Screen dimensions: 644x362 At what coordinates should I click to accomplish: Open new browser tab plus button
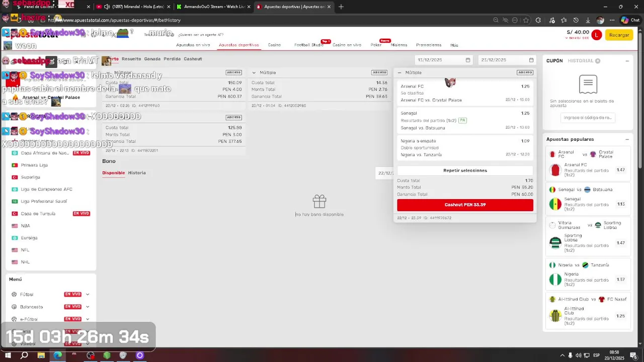click(x=341, y=7)
